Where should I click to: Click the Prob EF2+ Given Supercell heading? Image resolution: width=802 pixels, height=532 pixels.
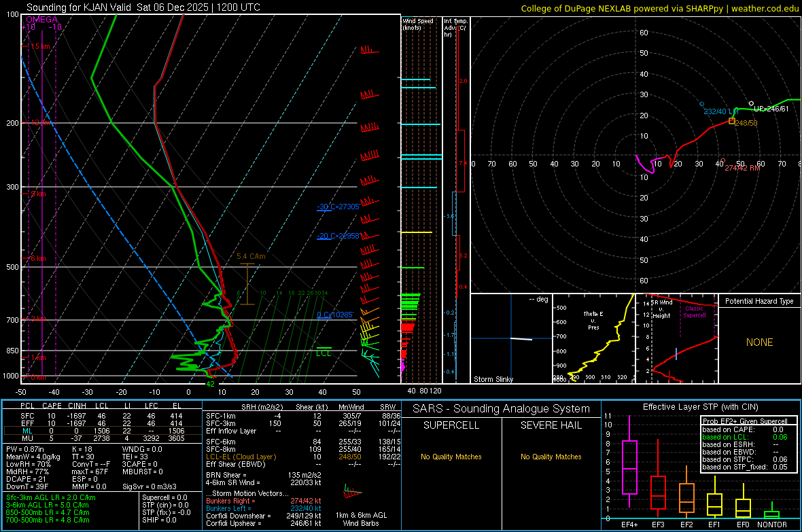(745, 421)
